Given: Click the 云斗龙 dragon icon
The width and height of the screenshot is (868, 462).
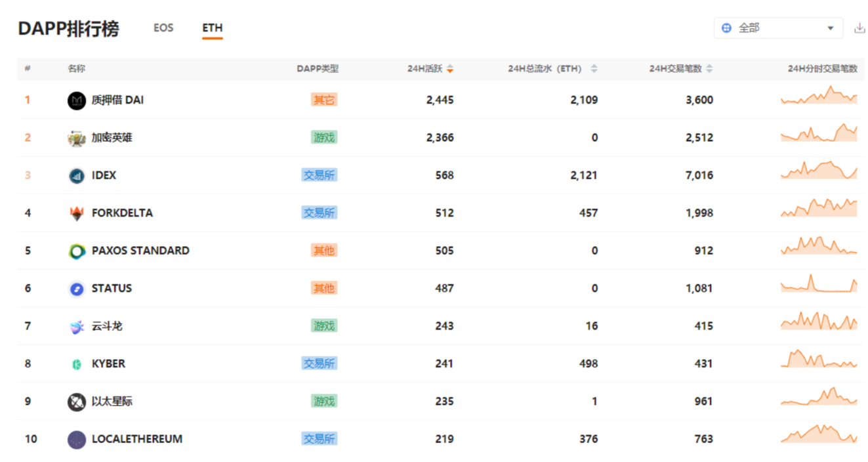Looking at the screenshot, I should point(77,326).
